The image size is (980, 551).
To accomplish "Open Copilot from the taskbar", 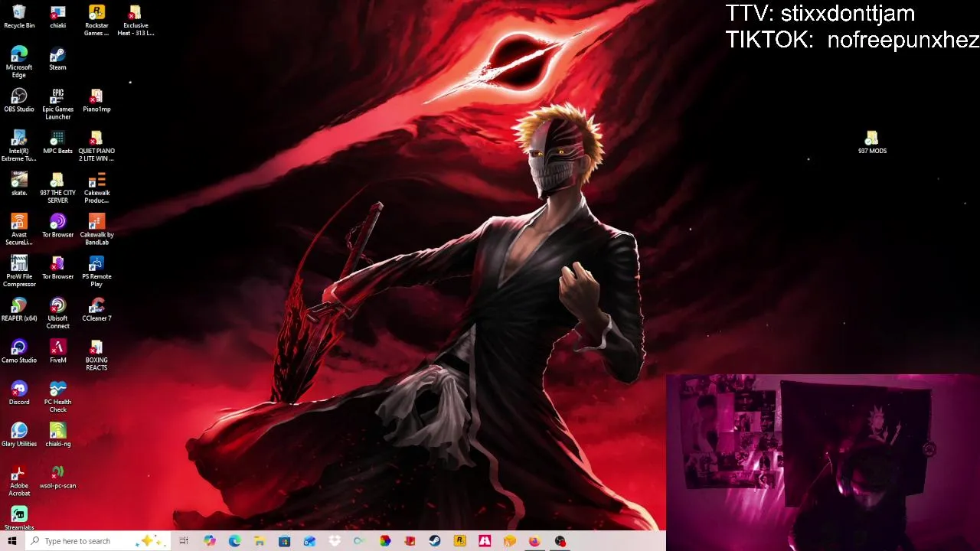I will point(209,541).
